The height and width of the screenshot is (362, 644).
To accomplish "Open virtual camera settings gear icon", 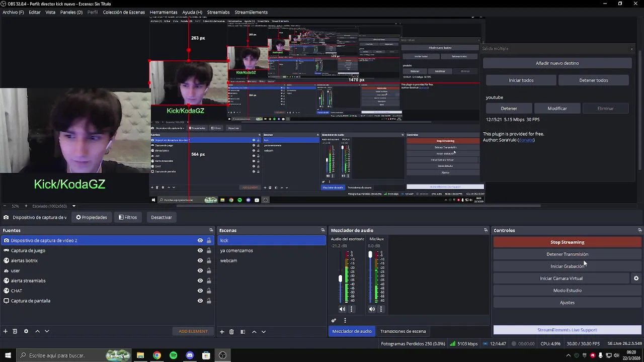I will (636, 278).
